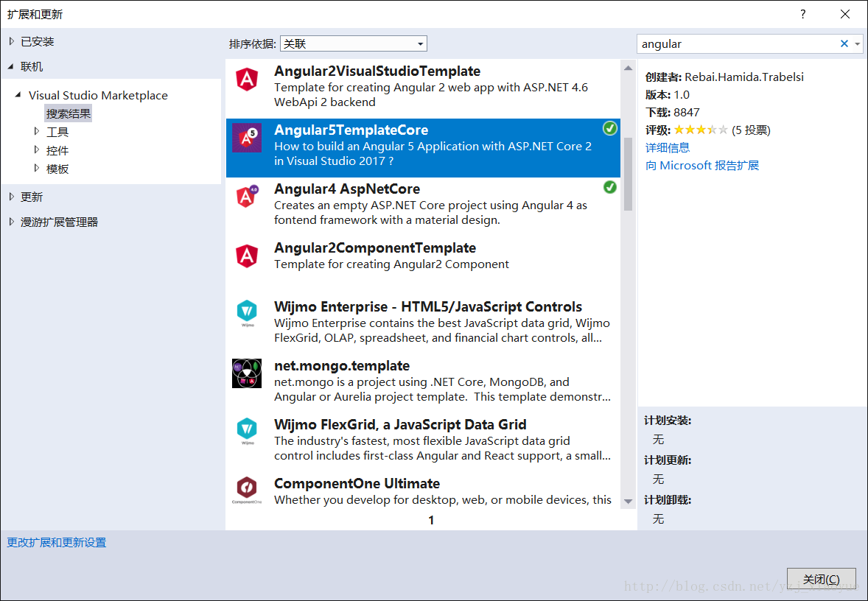Image resolution: width=868 pixels, height=601 pixels.
Task: Click the results list scroll down arrow
Action: click(628, 502)
